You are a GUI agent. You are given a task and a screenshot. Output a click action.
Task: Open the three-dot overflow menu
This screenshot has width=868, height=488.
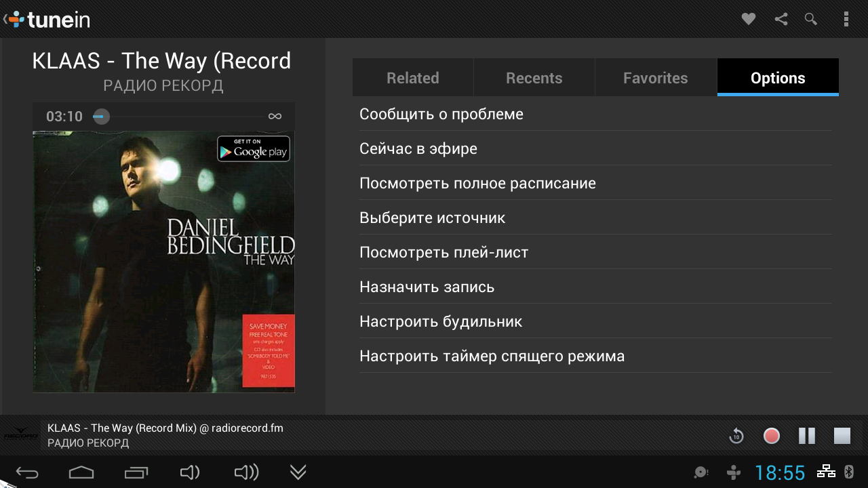coord(846,19)
